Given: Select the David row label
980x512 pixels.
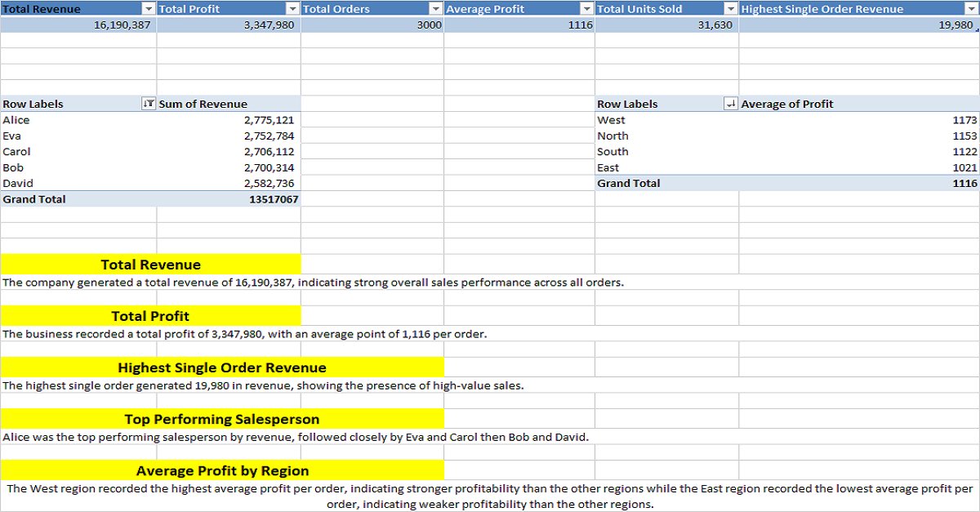Looking at the screenshot, I should (x=78, y=184).
